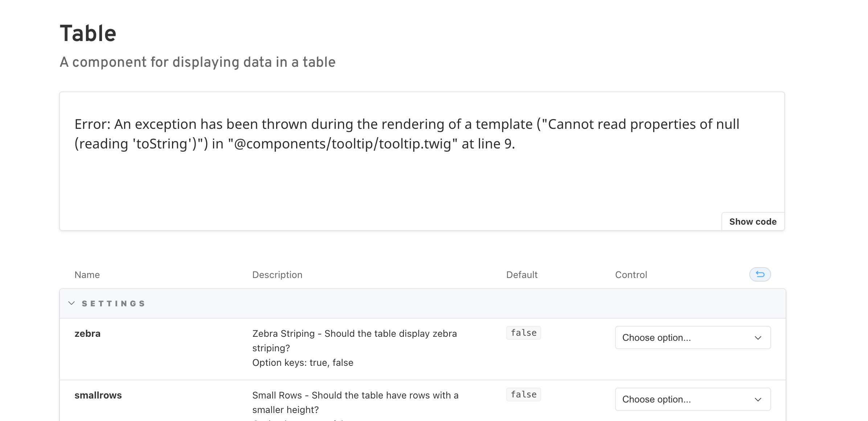The width and height of the screenshot is (868, 421).
Task: Click the reset controls undo icon
Action: tap(760, 275)
